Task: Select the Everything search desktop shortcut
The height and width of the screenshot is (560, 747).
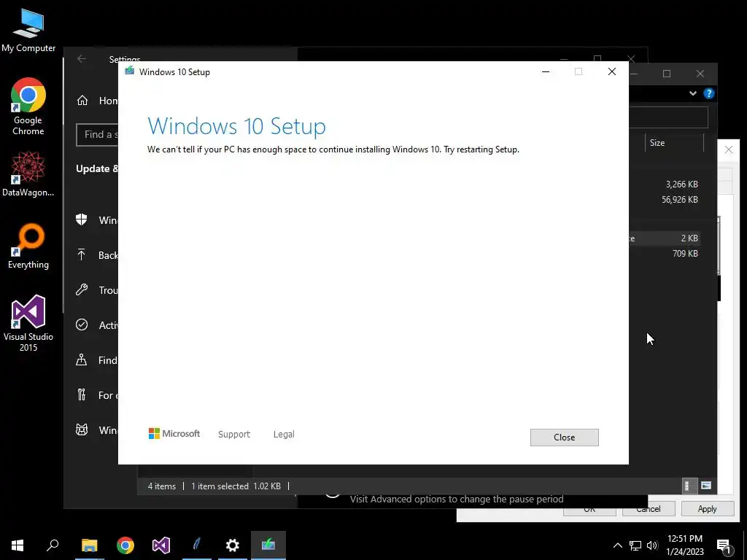Action: point(28,246)
